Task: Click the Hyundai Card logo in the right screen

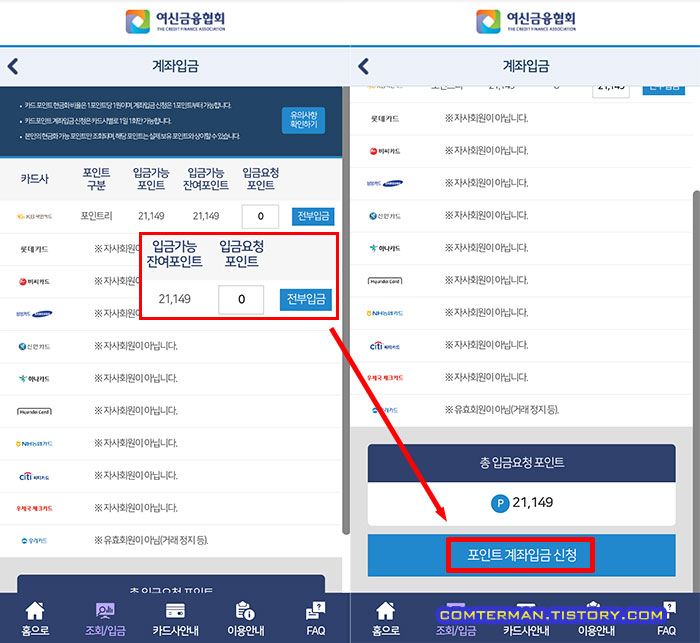Action: 385,281
